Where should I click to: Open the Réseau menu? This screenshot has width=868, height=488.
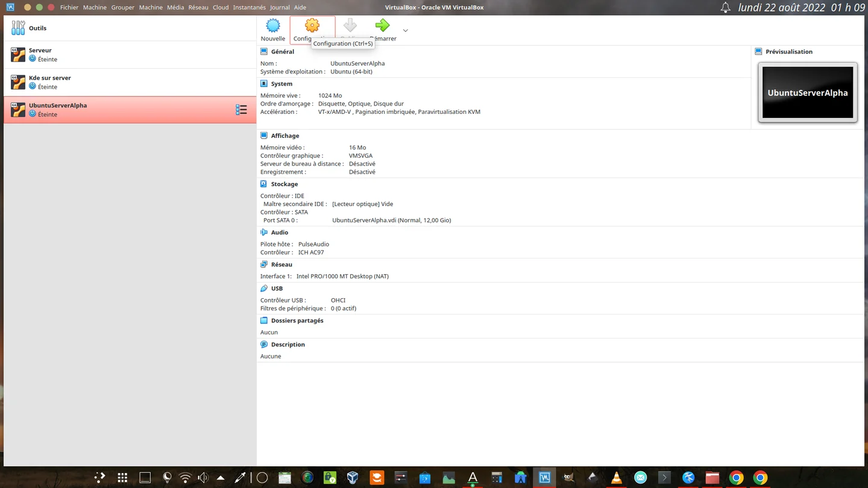click(198, 7)
